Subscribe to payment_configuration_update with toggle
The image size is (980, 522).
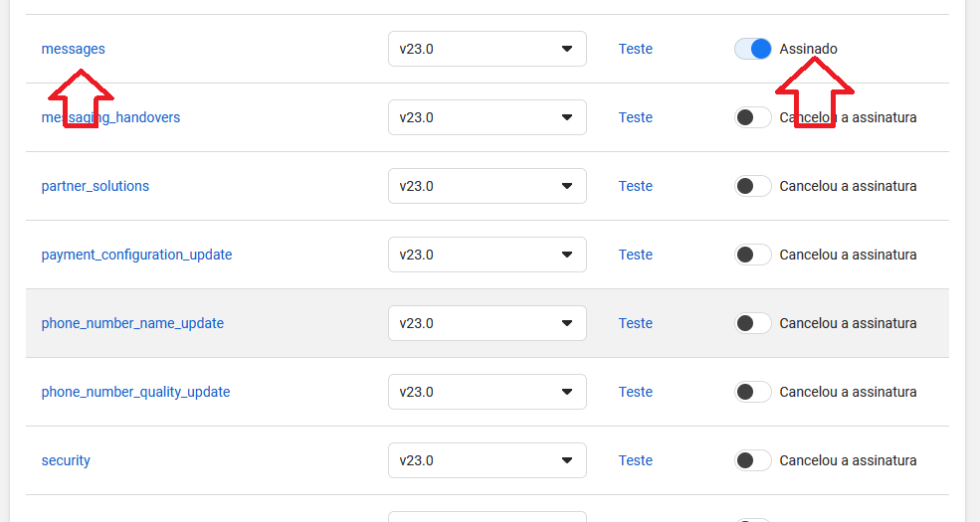click(x=752, y=255)
